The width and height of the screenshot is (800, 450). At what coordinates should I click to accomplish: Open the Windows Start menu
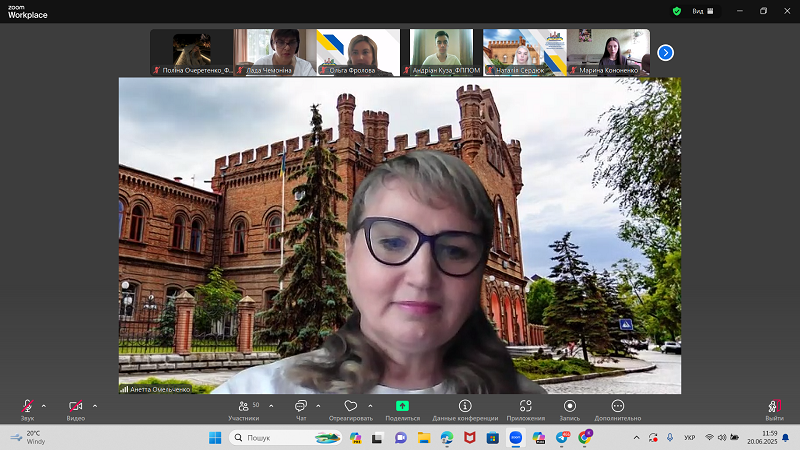(215, 438)
